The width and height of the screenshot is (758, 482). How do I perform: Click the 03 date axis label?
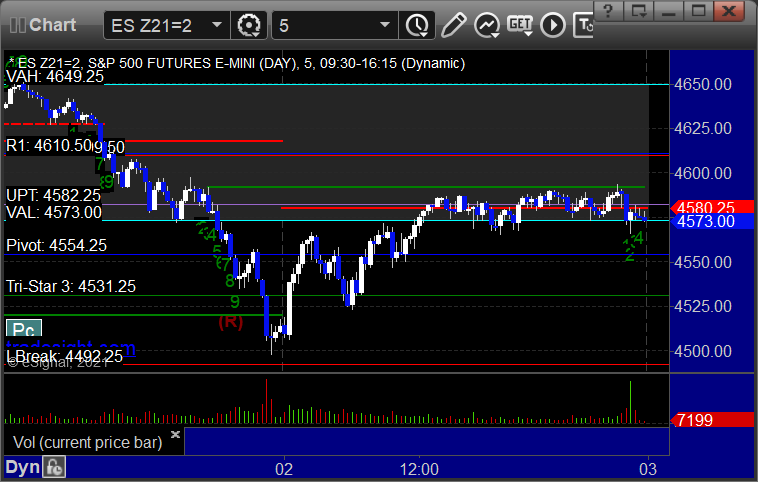(x=648, y=469)
